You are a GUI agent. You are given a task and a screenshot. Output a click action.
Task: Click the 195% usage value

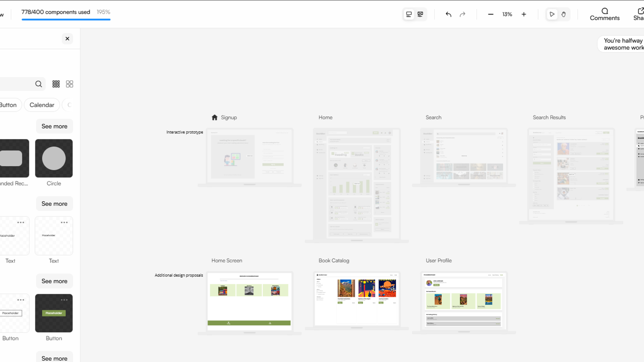(x=103, y=12)
